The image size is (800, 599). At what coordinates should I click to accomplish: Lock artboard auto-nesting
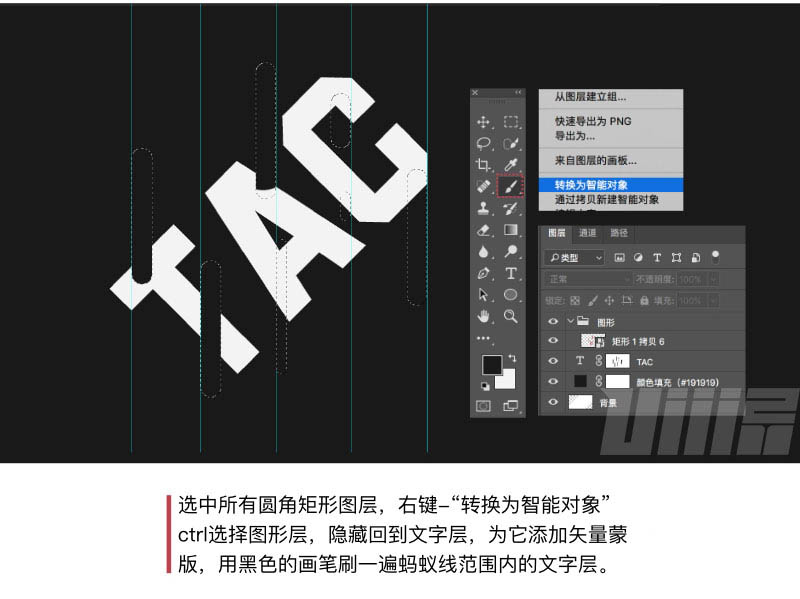pos(627,301)
